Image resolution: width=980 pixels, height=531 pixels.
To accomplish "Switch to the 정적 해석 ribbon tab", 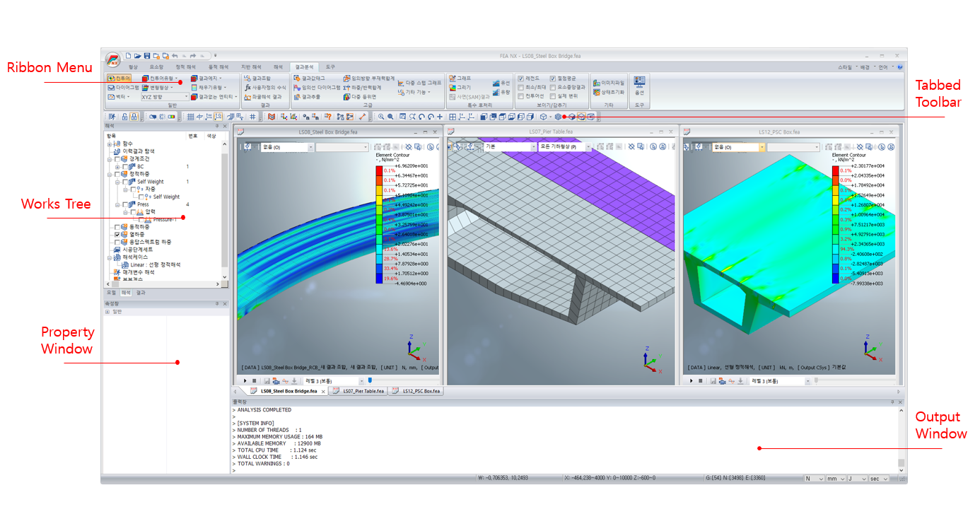I will (x=186, y=66).
